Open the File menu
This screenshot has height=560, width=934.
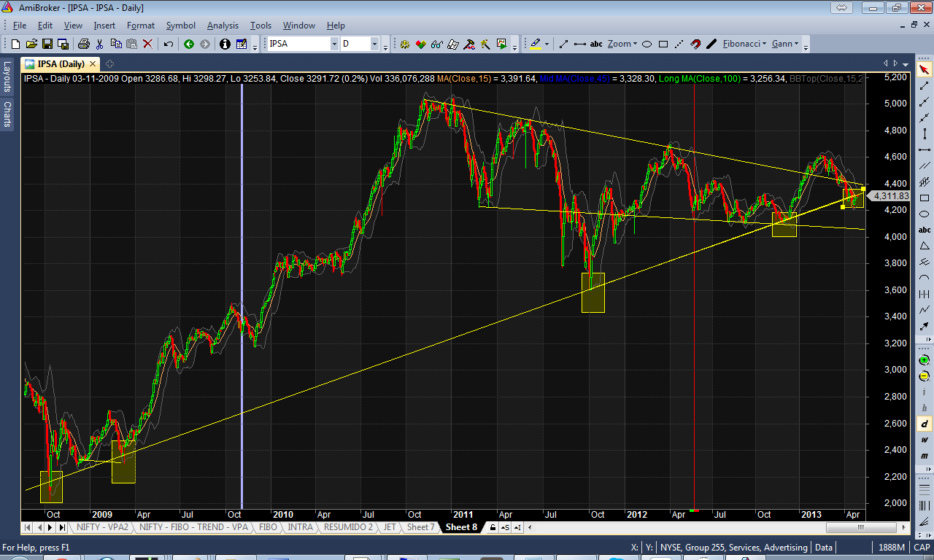point(20,26)
